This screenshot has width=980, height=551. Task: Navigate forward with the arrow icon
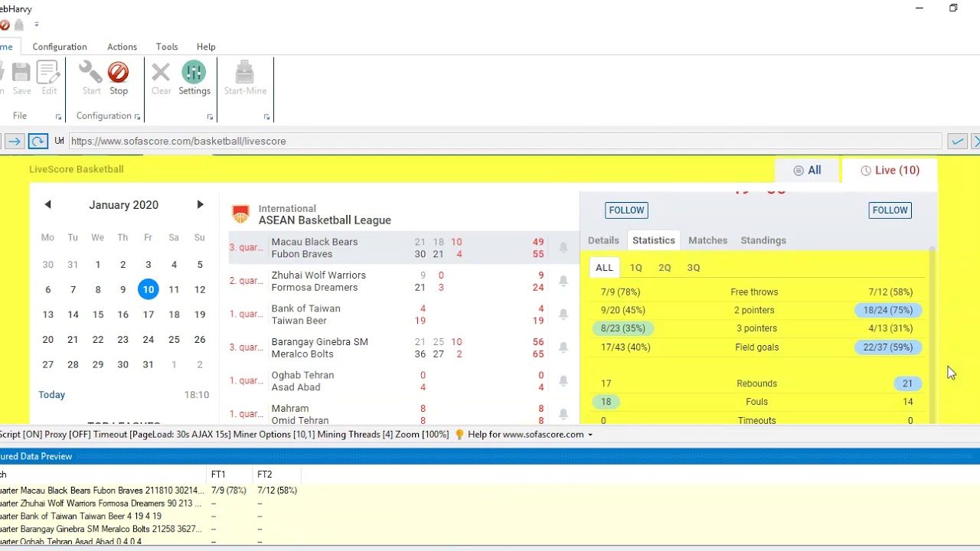(13, 141)
